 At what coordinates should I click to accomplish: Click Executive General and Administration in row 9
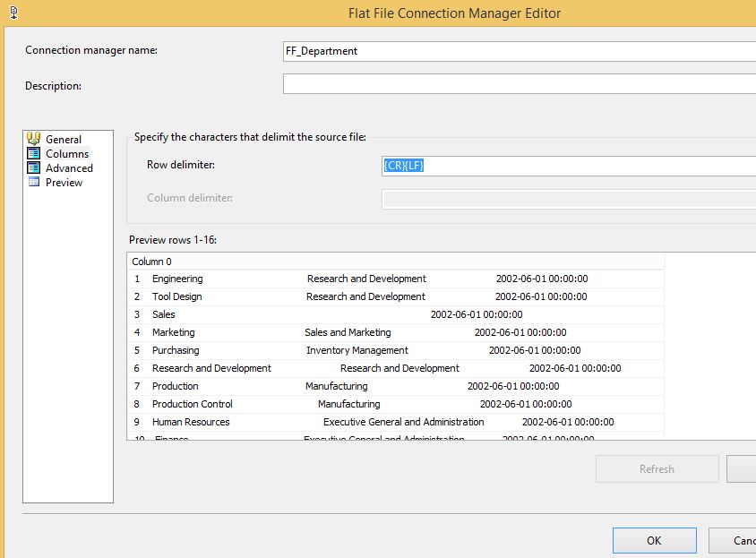pyautogui.click(x=404, y=422)
